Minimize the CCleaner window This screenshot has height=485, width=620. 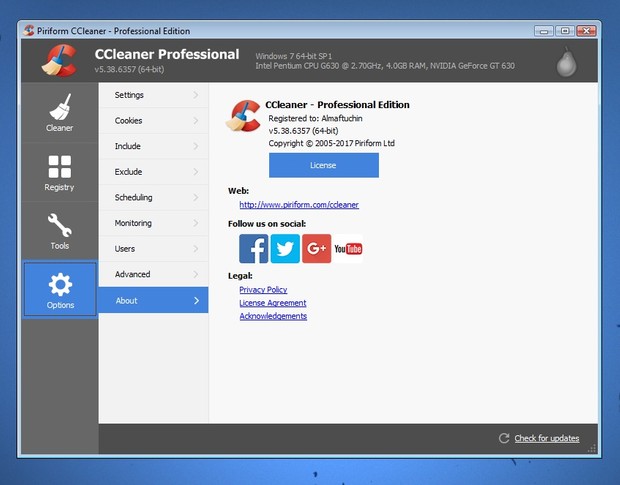(544, 31)
